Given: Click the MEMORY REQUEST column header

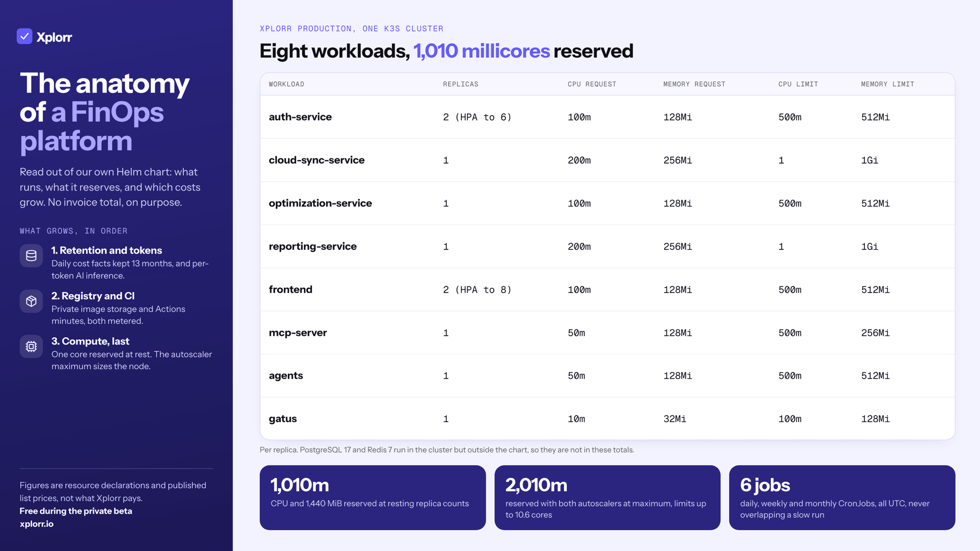Looking at the screenshot, I should coord(694,84).
